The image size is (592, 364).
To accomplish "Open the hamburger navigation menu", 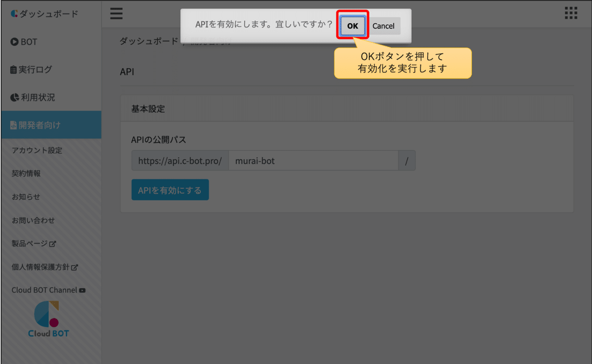I will (x=116, y=14).
